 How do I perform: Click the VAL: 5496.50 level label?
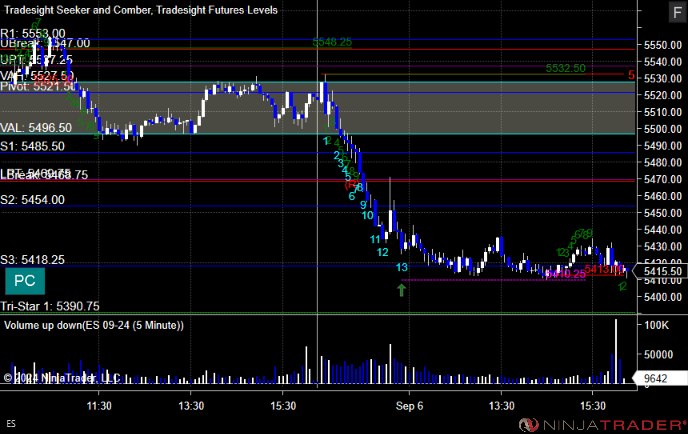(x=36, y=128)
